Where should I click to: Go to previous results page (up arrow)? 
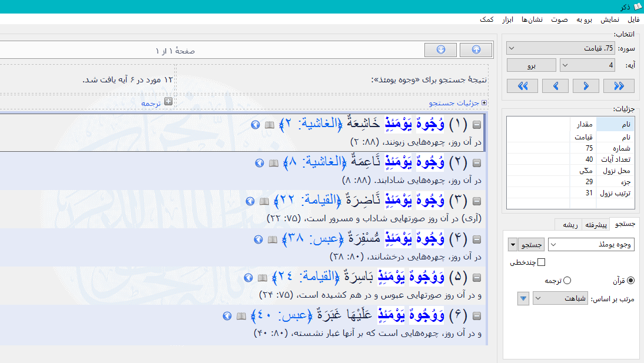click(476, 49)
